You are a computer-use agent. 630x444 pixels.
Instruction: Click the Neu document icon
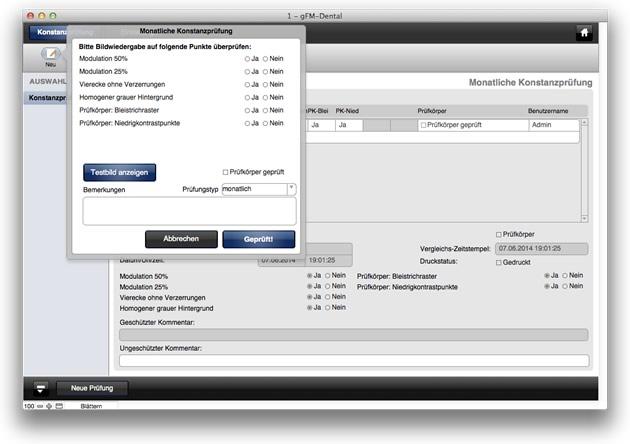tap(51, 53)
